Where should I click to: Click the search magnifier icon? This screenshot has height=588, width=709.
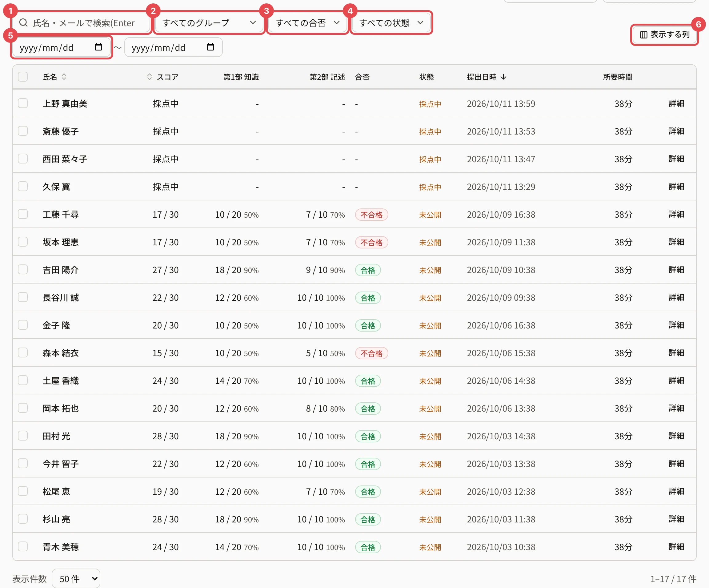click(23, 23)
